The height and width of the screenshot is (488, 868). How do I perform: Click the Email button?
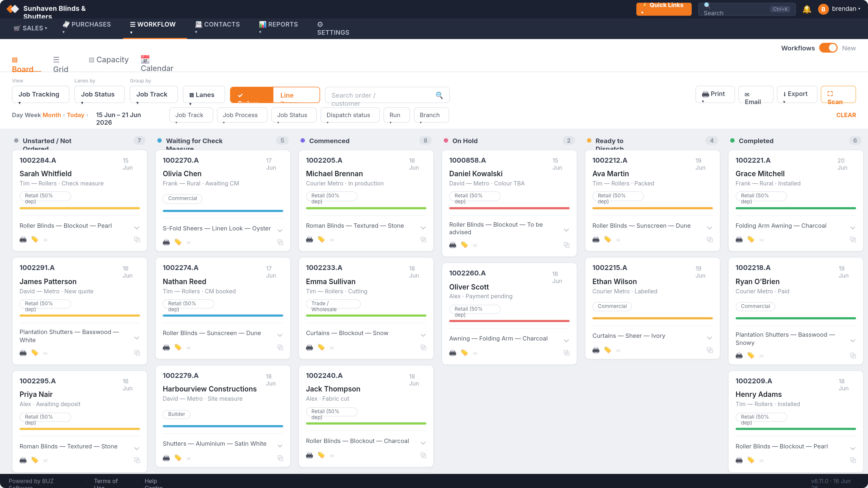pos(755,94)
